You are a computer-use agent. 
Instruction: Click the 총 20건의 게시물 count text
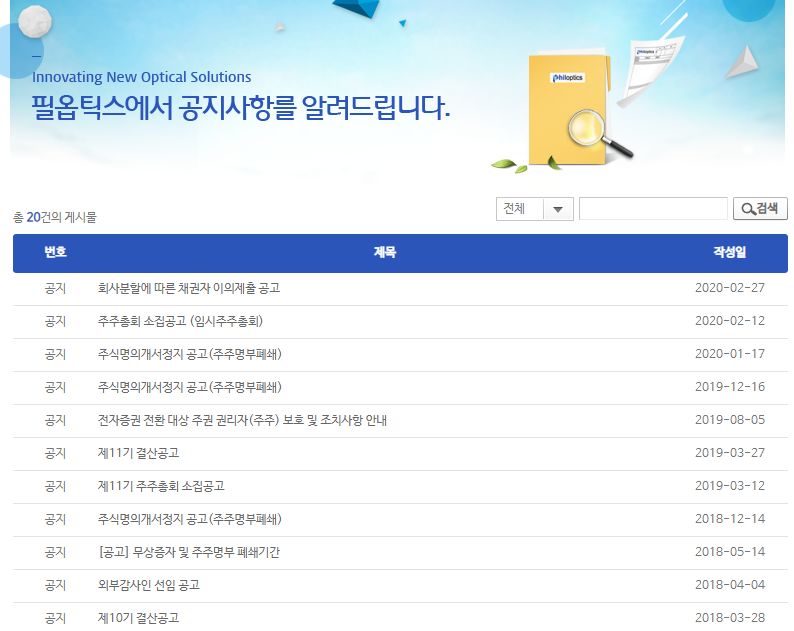pos(55,217)
